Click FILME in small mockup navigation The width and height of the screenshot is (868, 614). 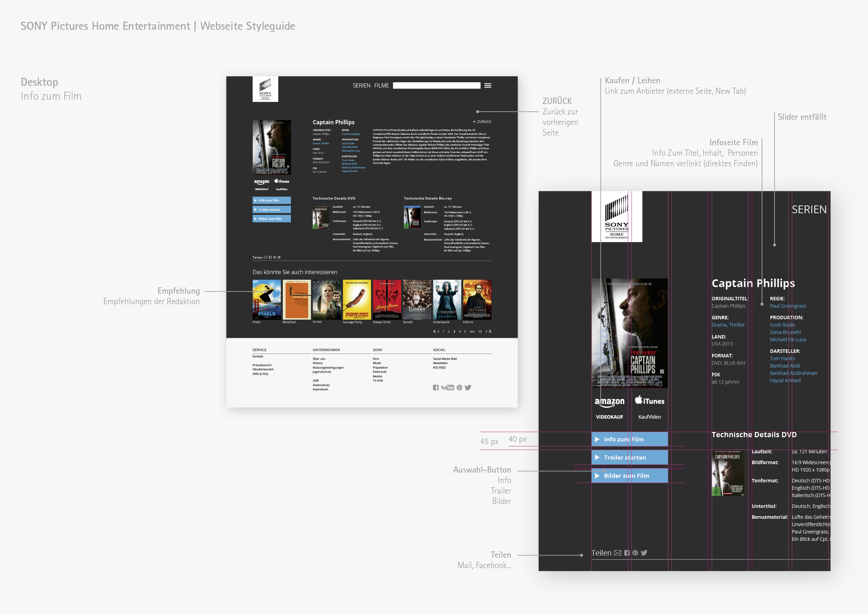pos(381,85)
